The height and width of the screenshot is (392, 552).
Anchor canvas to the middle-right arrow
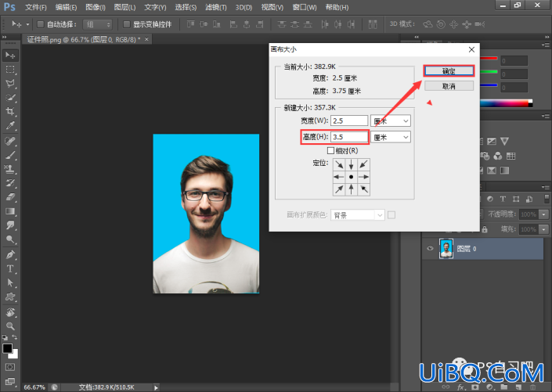[x=363, y=177]
